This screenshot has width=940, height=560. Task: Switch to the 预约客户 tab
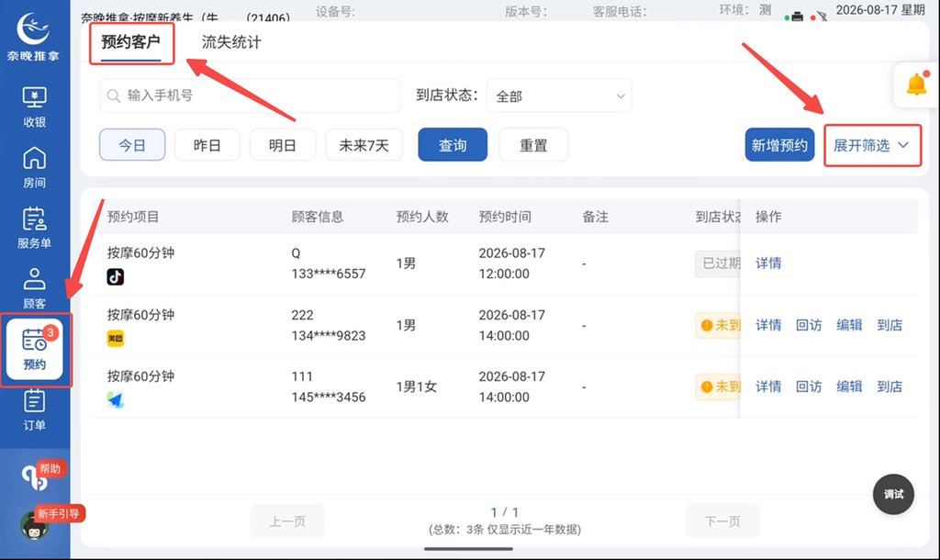click(130, 42)
